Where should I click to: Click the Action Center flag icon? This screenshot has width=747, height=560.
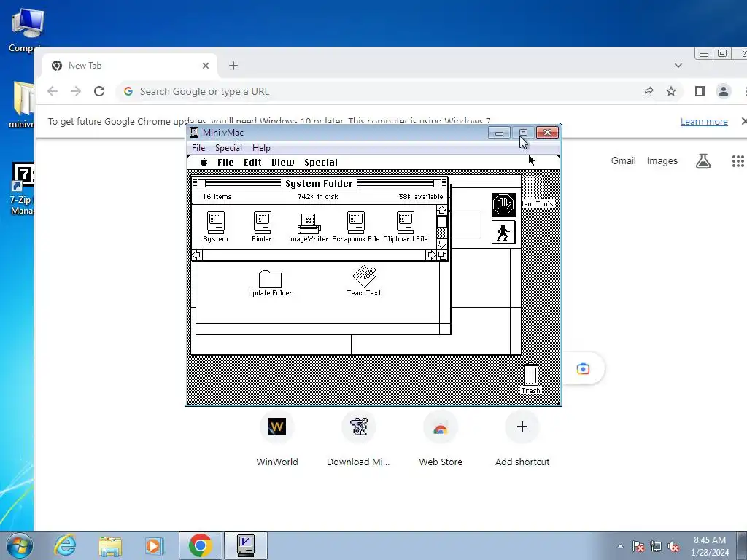click(x=638, y=547)
